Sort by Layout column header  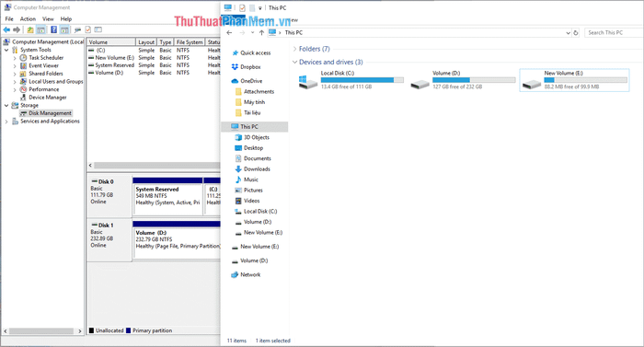146,42
